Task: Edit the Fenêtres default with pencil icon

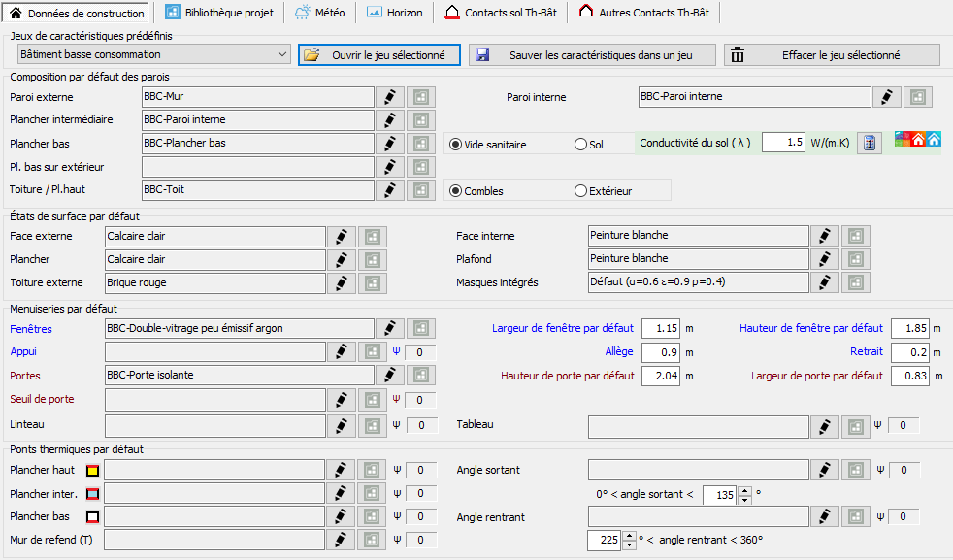Action: click(x=389, y=329)
